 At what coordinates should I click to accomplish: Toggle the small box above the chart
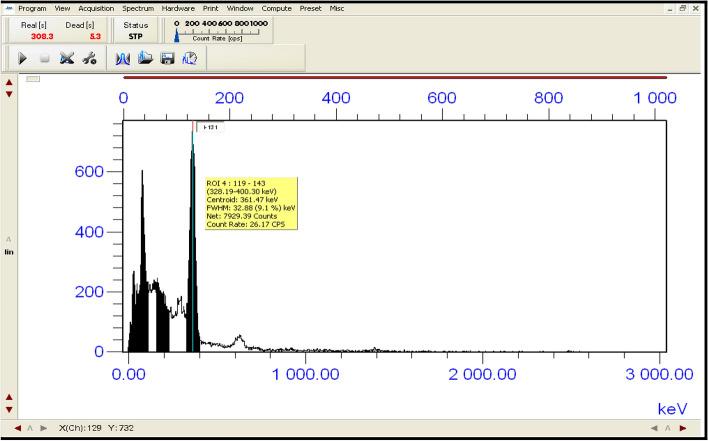pos(33,79)
